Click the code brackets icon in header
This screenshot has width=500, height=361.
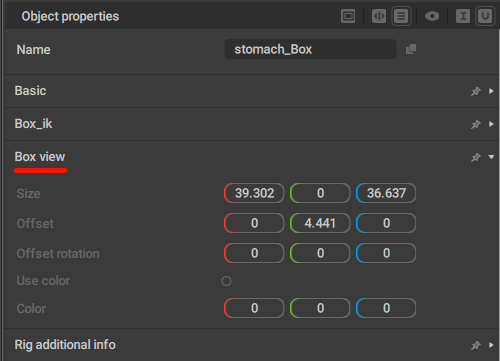tap(379, 16)
